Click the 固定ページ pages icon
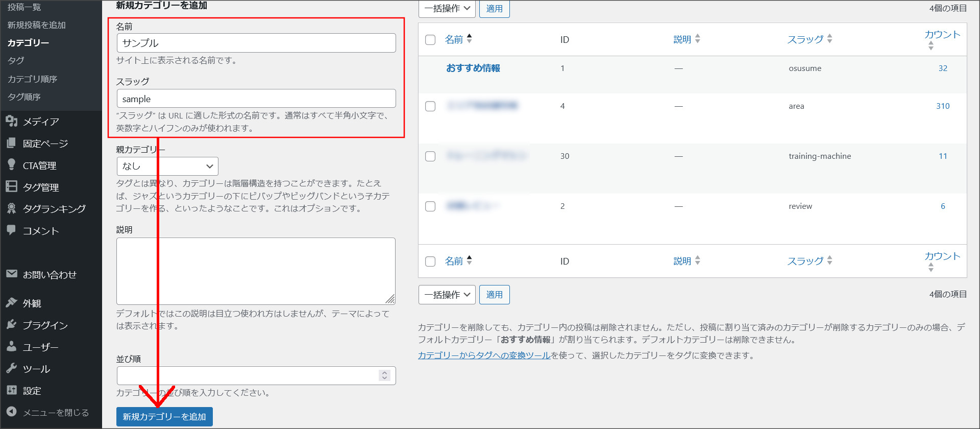 11,143
